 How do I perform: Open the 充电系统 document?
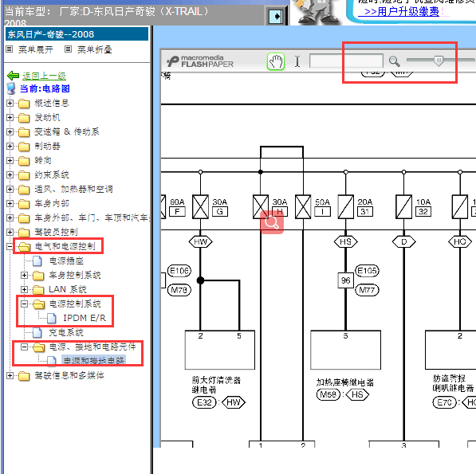point(66,333)
